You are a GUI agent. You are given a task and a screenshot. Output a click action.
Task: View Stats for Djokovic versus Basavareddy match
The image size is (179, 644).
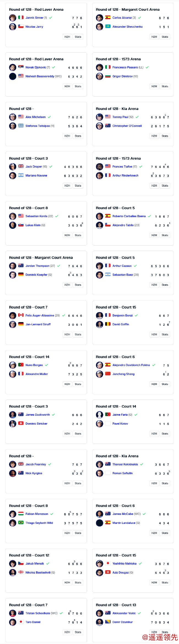[x=78, y=86]
